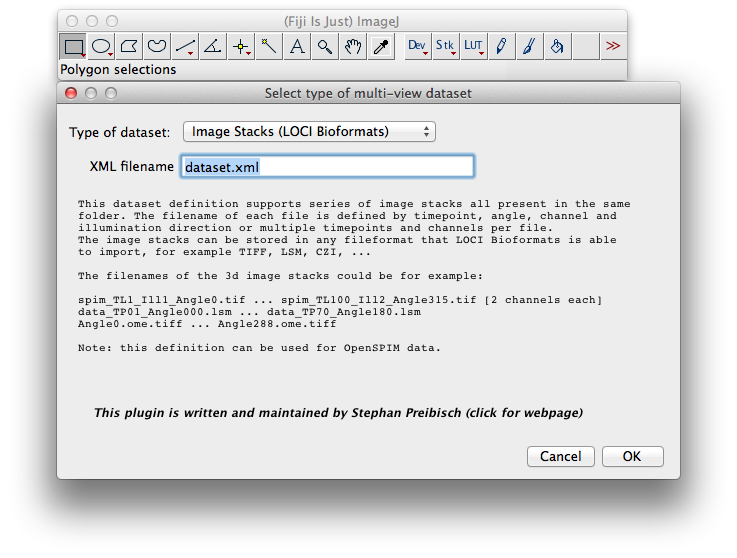This screenshot has height=558, width=737.
Task: Open the Type of dataset dropdown
Action: tap(309, 132)
